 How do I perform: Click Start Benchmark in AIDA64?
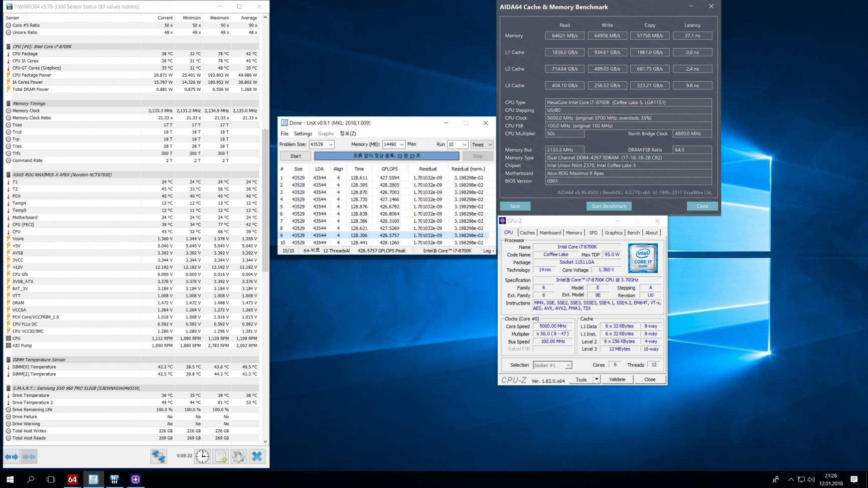point(609,206)
